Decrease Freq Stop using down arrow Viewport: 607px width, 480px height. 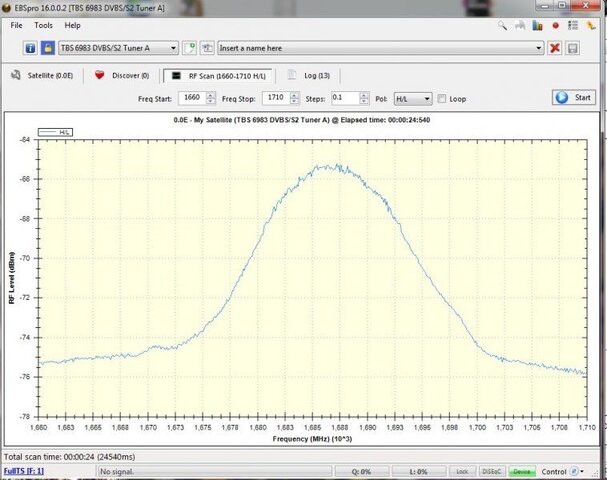tap(294, 101)
